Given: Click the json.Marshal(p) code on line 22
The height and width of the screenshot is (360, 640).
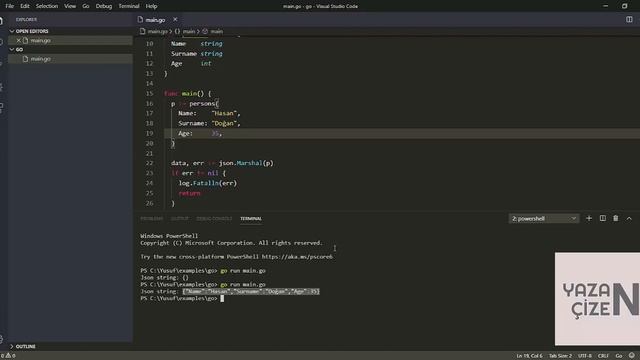Looking at the screenshot, I should [x=246, y=163].
